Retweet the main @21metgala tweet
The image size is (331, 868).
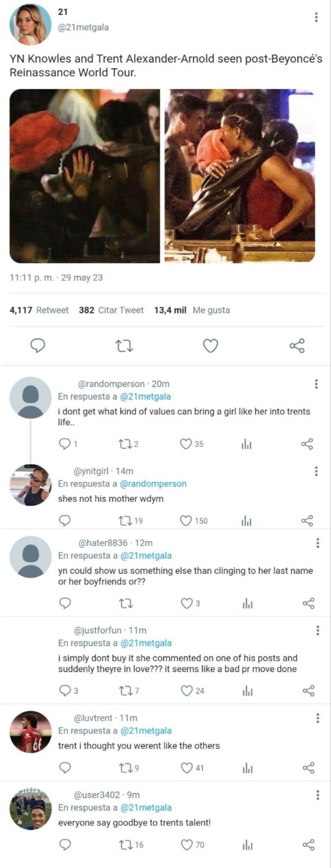pyautogui.click(x=124, y=346)
